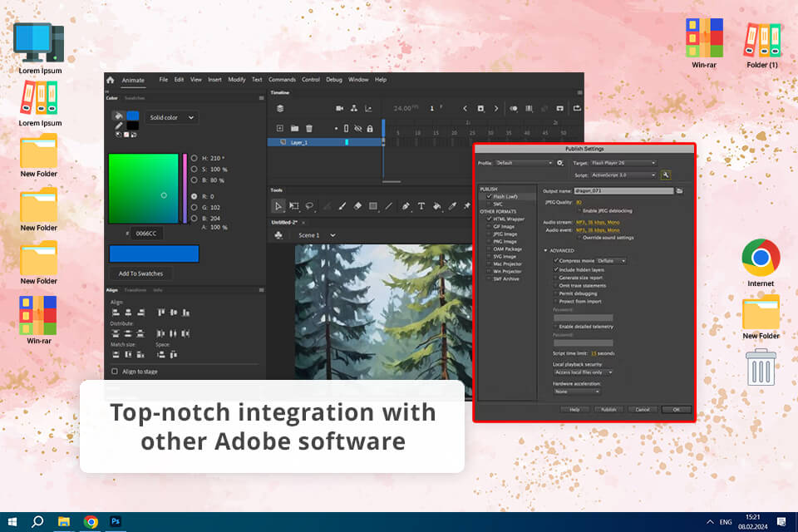Click the add camera icon in Timeline
The image size is (798, 532).
339,108
